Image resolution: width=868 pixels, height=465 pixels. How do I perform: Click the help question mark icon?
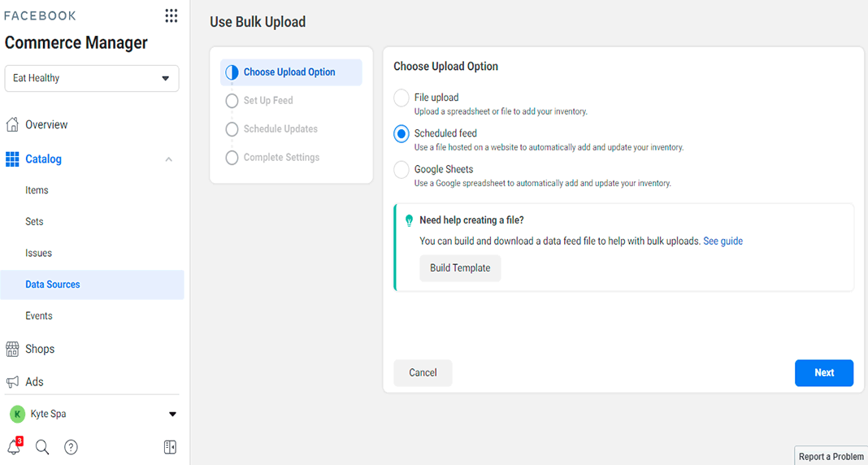71,447
